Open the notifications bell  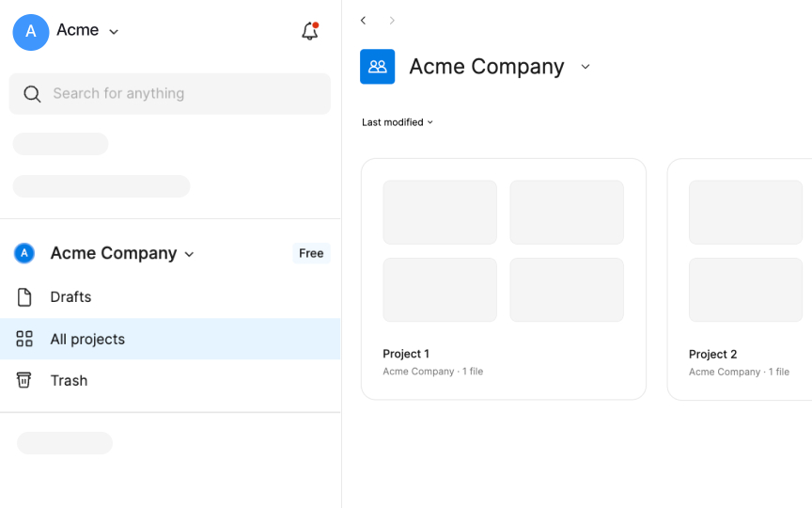(x=310, y=31)
